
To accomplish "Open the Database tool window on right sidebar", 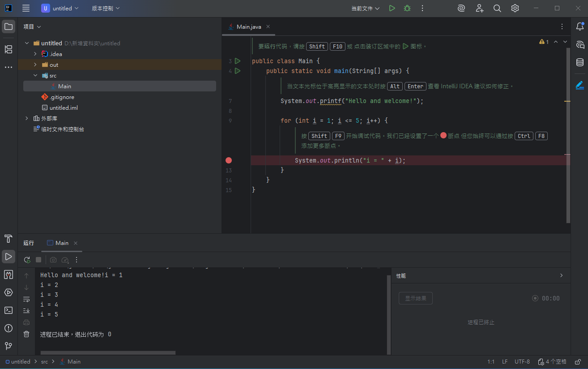I will tap(580, 62).
